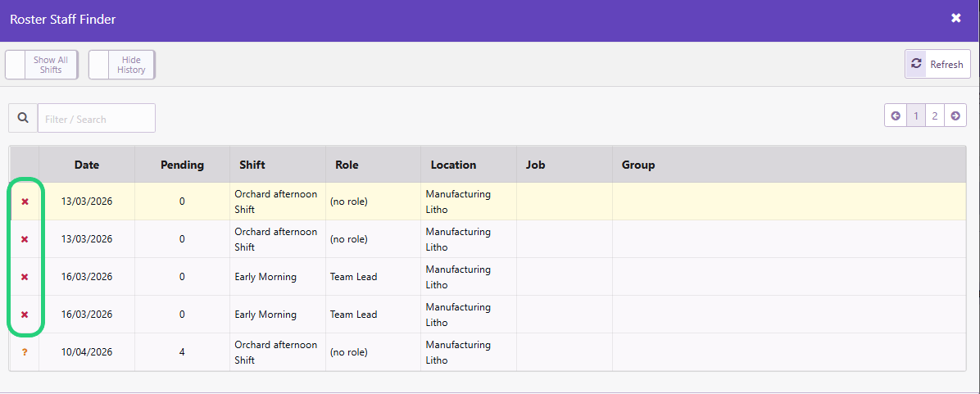The image size is (980, 394).
Task: Sort by the Group column header
Action: coord(789,165)
